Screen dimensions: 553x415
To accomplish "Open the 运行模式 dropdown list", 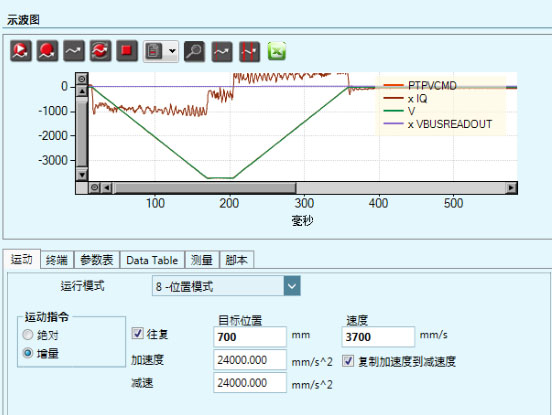I will pyautogui.click(x=292, y=286).
